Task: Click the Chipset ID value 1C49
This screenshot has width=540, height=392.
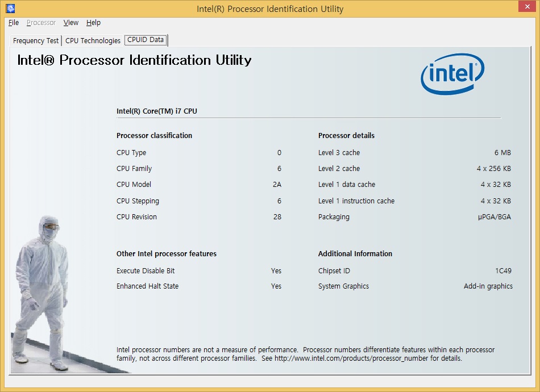Action: [x=504, y=271]
